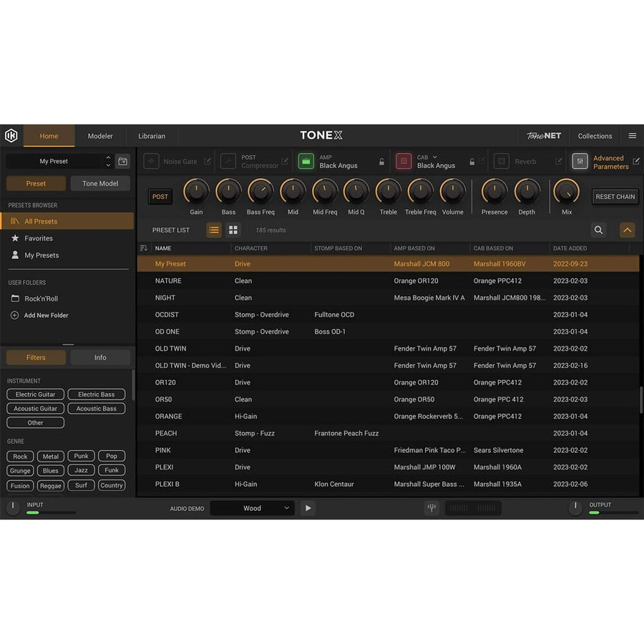Expand the CAB type dropdown arrow

click(434, 157)
